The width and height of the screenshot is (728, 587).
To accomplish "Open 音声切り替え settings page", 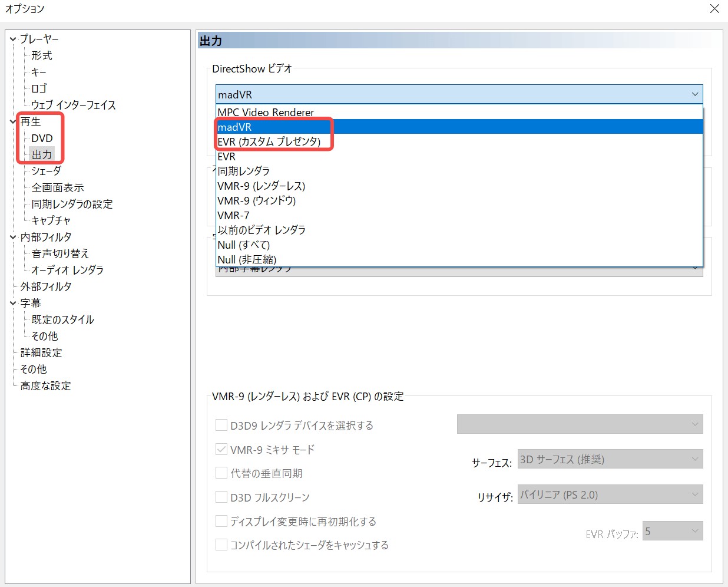I will [x=60, y=253].
